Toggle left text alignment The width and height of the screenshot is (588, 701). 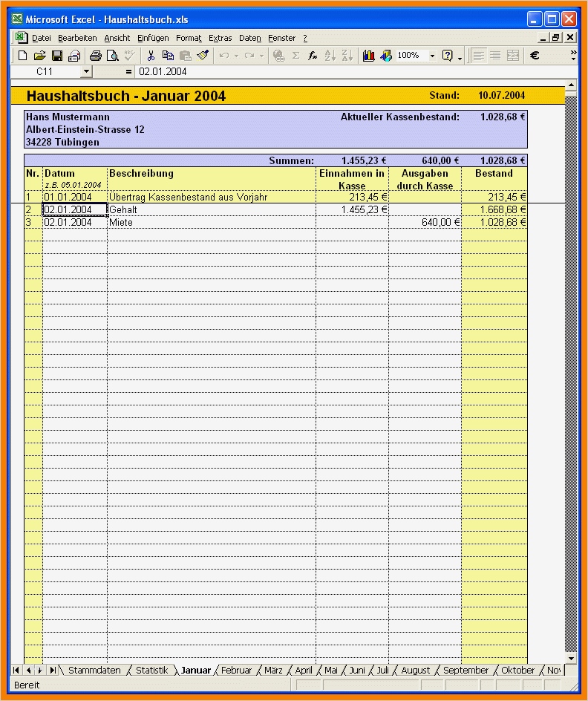click(x=479, y=56)
